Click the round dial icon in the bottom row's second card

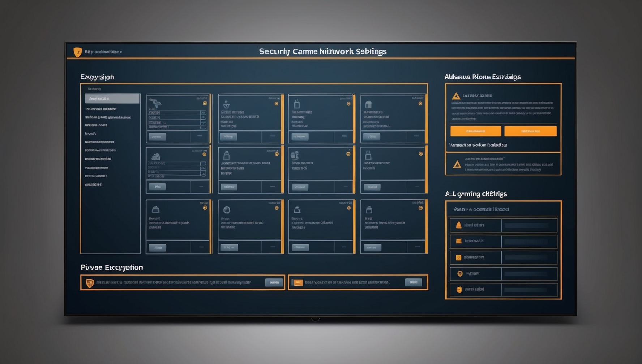[227, 210]
